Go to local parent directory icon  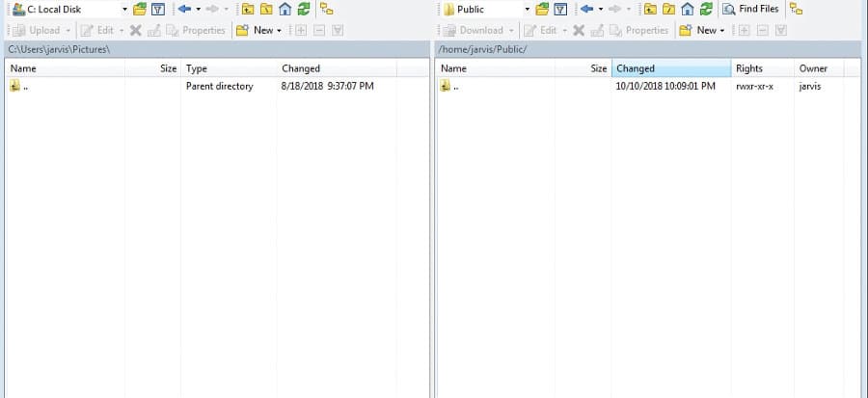pyautogui.click(x=248, y=9)
